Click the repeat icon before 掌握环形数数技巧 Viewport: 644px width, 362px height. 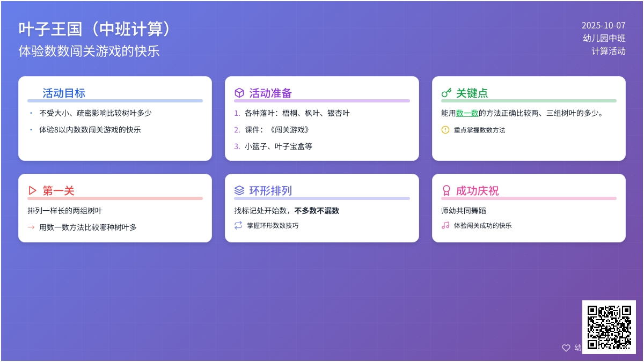pos(238,226)
